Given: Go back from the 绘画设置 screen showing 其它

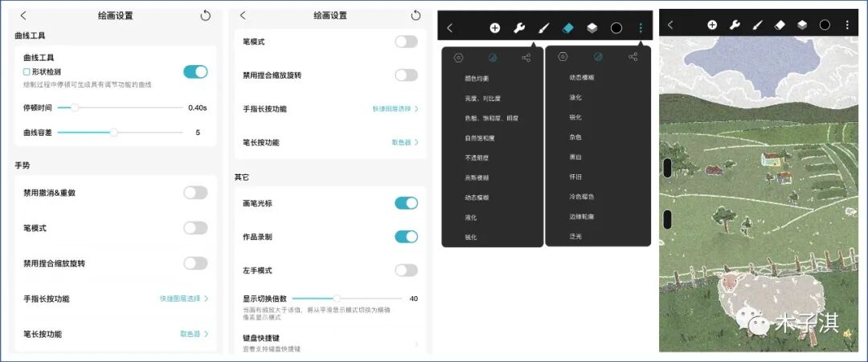Looking at the screenshot, I should [x=243, y=15].
